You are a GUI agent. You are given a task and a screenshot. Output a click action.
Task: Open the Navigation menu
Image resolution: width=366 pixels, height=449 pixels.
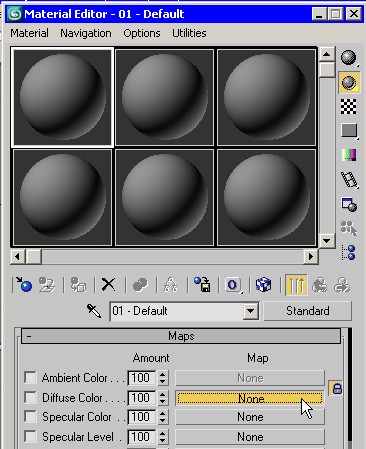[x=86, y=33]
